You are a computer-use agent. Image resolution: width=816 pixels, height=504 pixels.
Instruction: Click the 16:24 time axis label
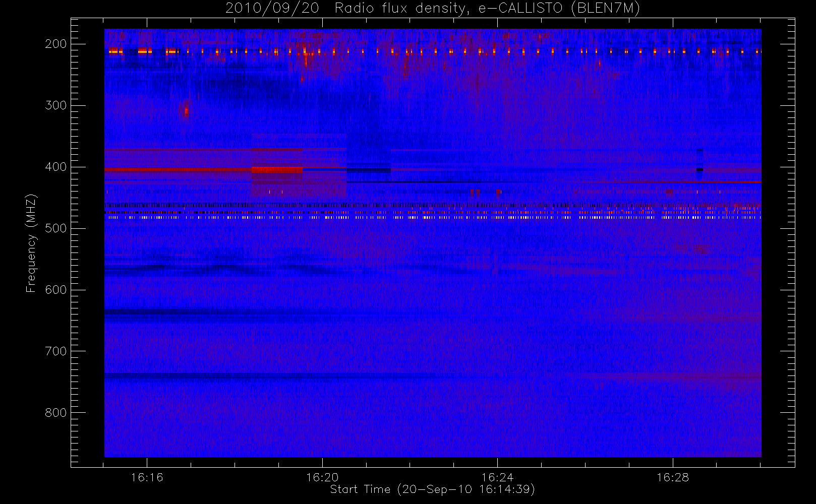(x=497, y=477)
